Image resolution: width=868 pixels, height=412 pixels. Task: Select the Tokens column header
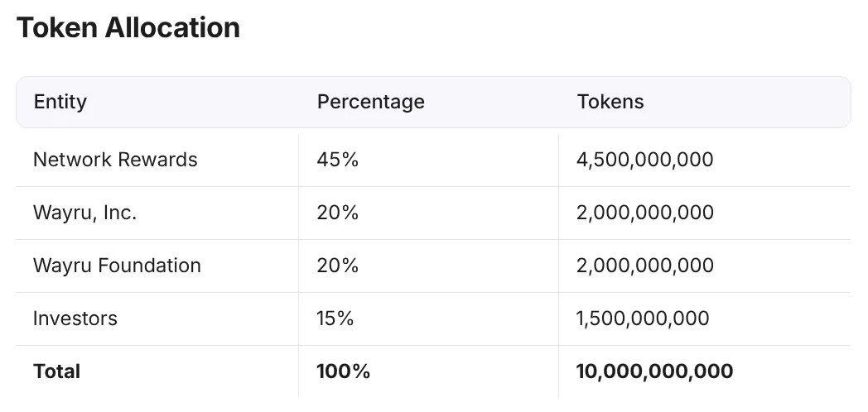(610, 102)
